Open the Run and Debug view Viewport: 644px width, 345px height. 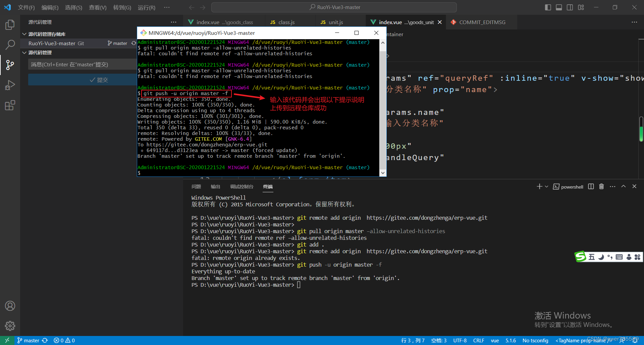(10, 85)
